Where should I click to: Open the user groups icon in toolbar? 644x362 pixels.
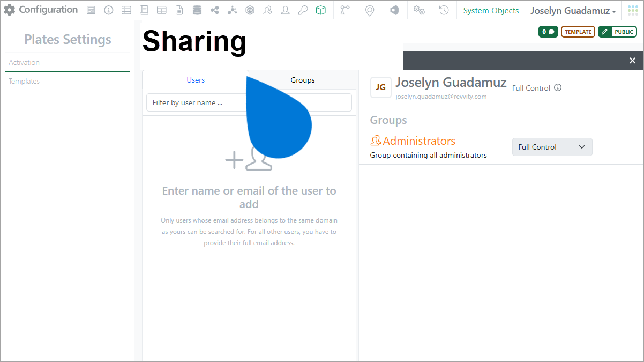pos(267,10)
